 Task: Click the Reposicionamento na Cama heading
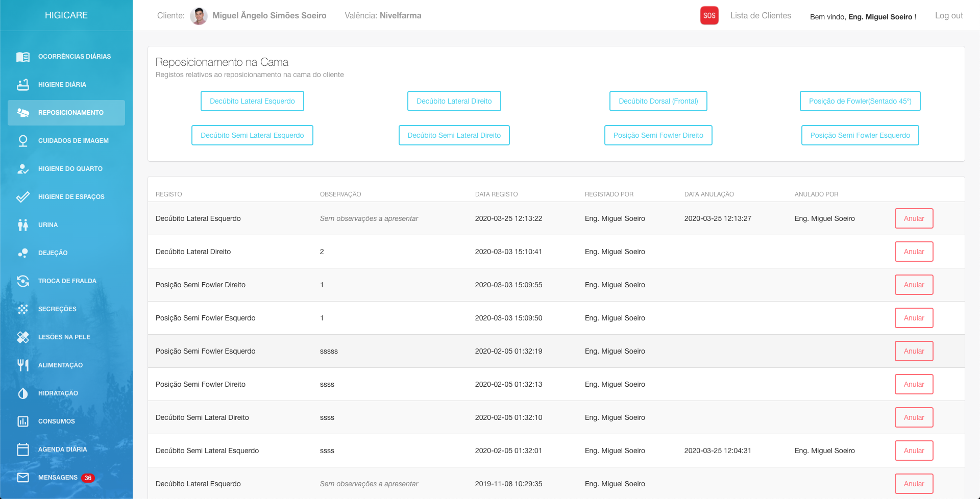[222, 62]
